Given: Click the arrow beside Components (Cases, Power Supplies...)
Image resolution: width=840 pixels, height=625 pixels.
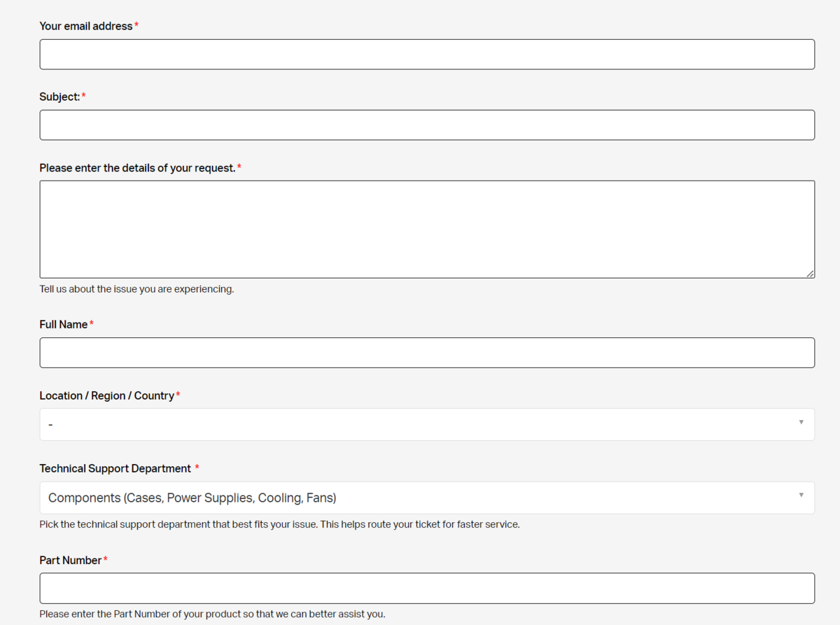Looking at the screenshot, I should [x=801, y=496].
